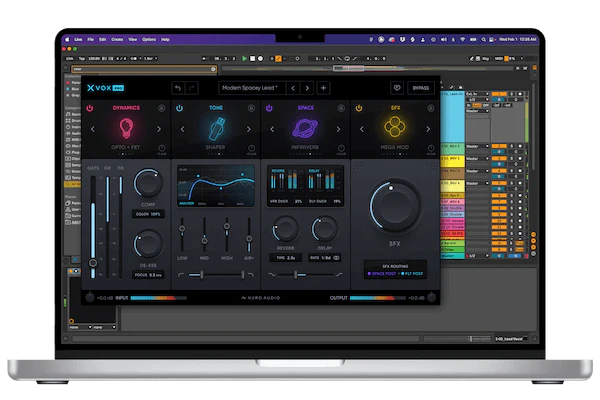Switch to previous Dynamics module type
600x400 pixels.
(x=93, y=129)
